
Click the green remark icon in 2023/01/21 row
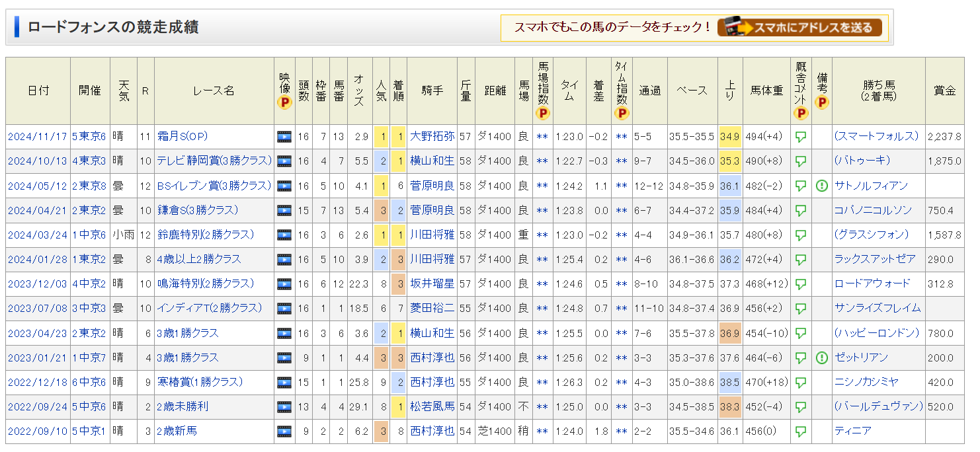point(821,358)
